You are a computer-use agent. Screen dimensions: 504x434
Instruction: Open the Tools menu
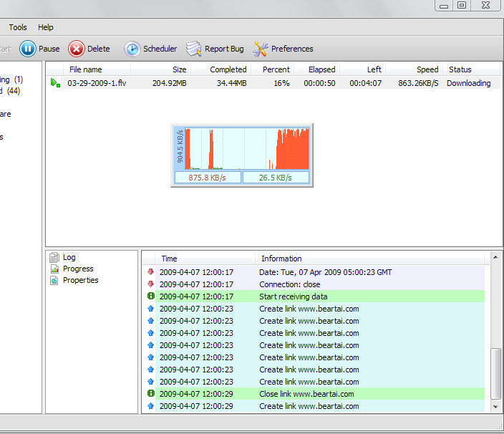pos(18,27)
